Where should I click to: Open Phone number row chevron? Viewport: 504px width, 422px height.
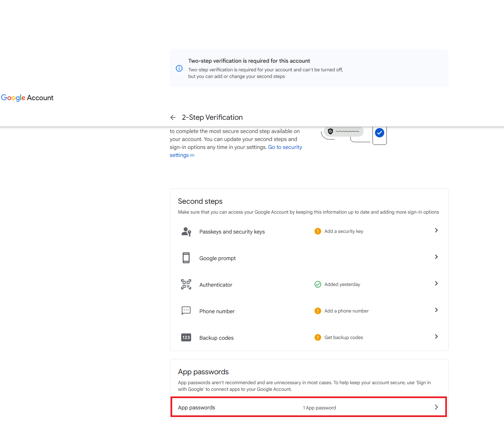pos(436,310)
